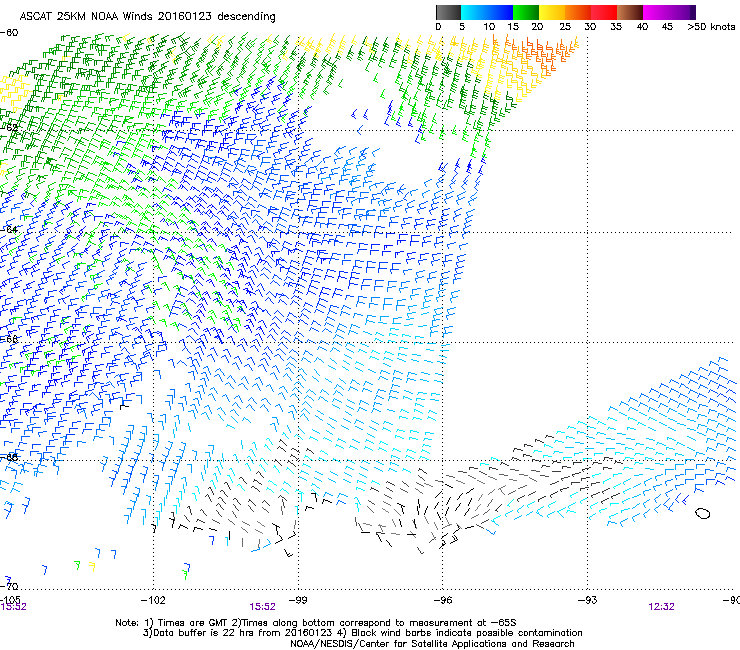This screenshot has height=650, width=740.
Task: Click the brown 35-40 knot legend segment
Action: pos(630,12)
